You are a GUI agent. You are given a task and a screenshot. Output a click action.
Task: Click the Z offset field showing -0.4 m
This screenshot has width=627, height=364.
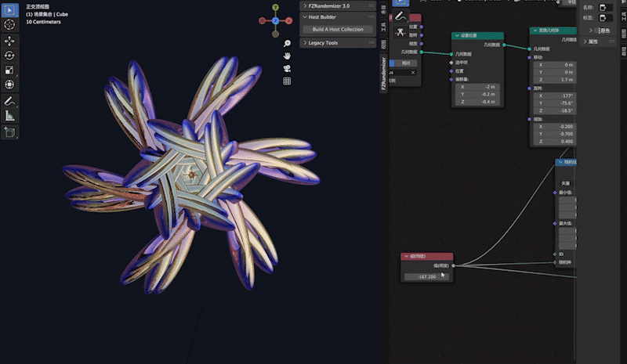(x=477, y=102)
